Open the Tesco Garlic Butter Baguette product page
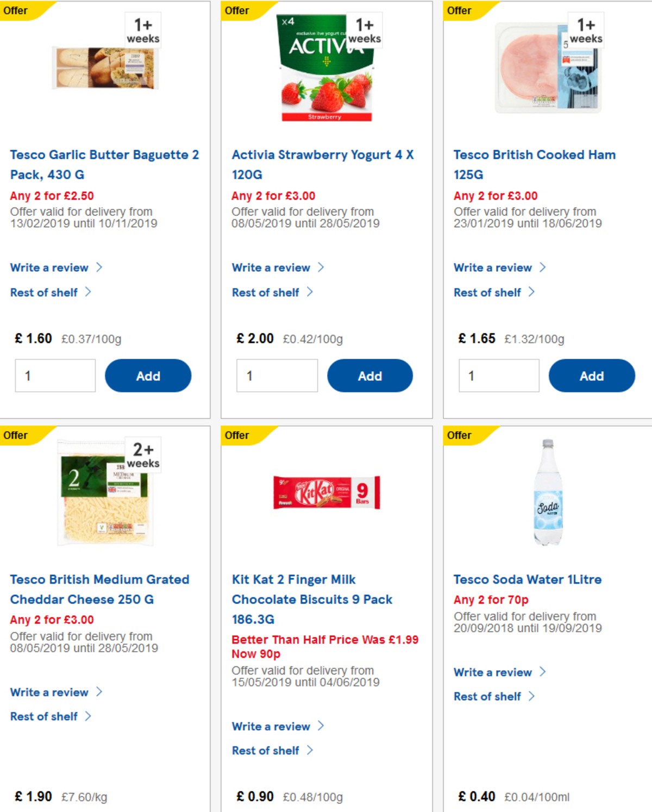652x812 pixels. click(104, 164)
